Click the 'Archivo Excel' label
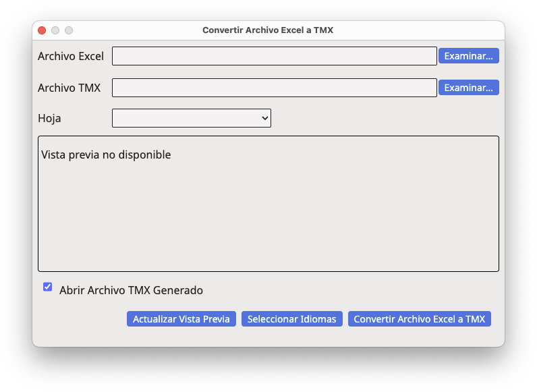The height and width of the screenshot is (392, 537). point(71,56)
